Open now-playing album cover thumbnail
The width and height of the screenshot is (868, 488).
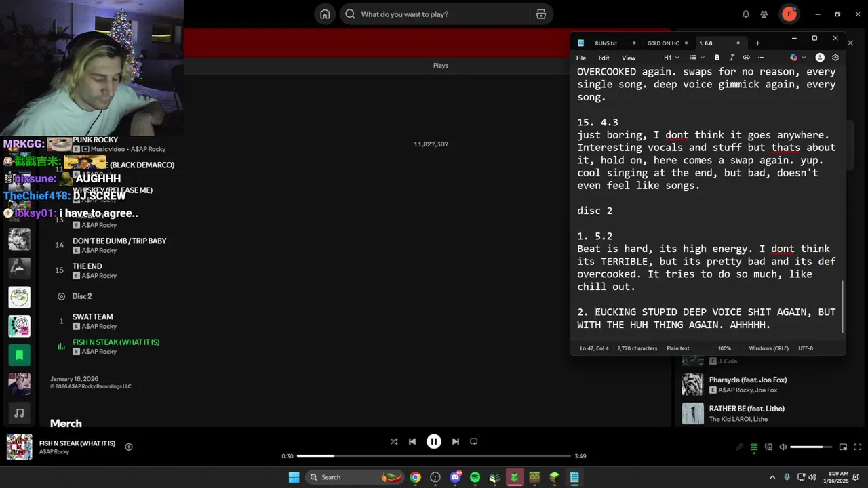tap(19, 447)
